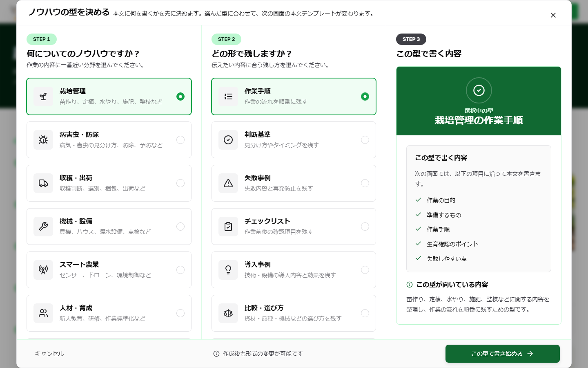
Task: Click the large check icon above 選択中の型
Action: point(479,90)
